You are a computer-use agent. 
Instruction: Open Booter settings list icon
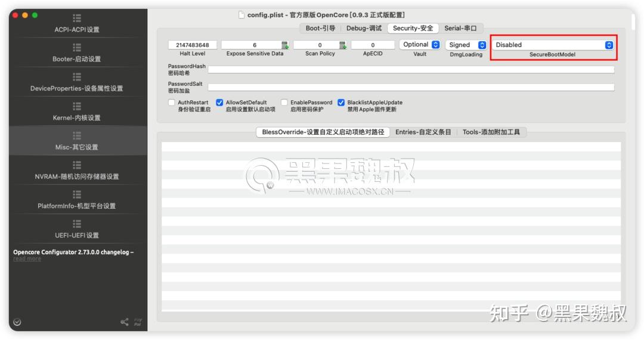pos(77,47)
